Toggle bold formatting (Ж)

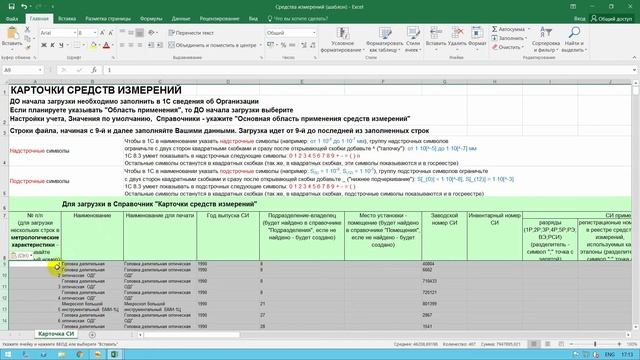pos(44,45)
